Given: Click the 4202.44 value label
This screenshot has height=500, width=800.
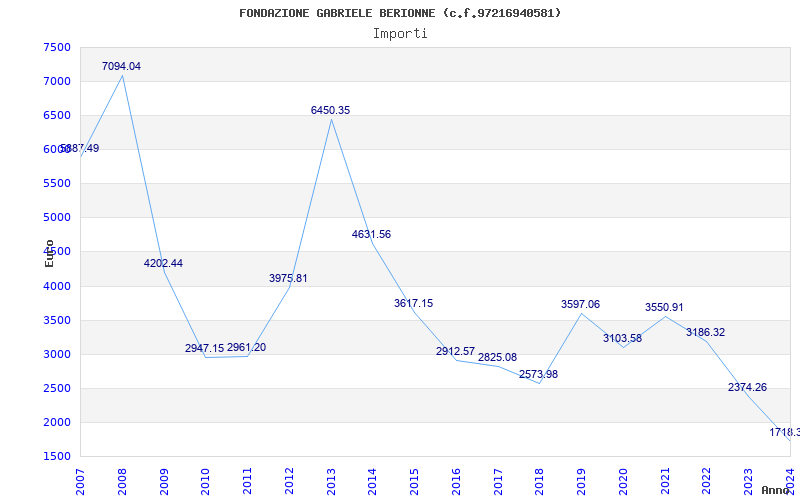Looking at the screenshot, I should coord(163,263).
